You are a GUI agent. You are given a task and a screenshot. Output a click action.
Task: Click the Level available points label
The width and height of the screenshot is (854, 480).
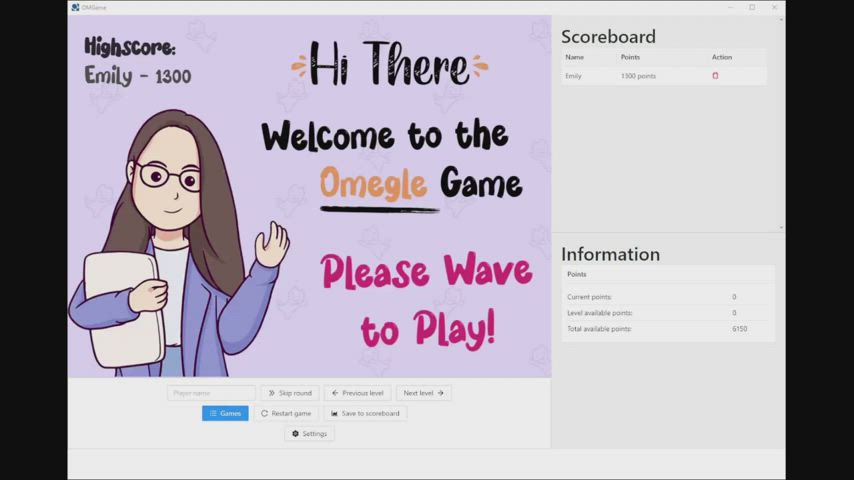point(600,313)
